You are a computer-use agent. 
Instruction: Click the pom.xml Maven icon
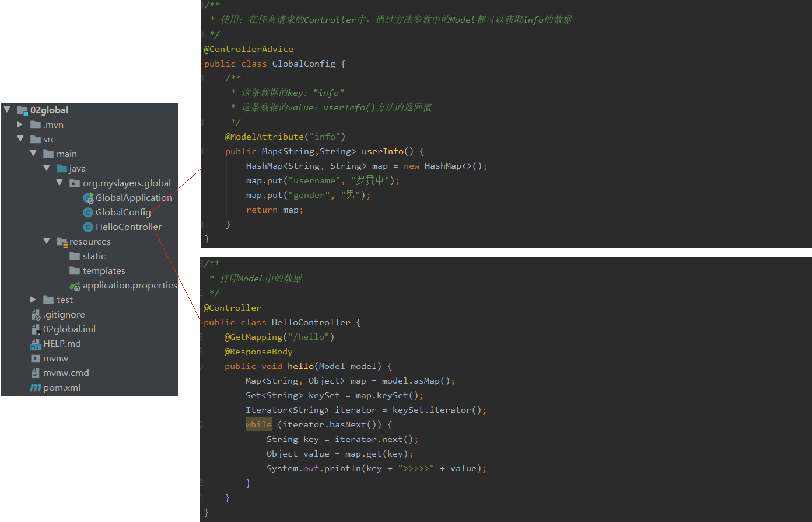click(36, 388)
